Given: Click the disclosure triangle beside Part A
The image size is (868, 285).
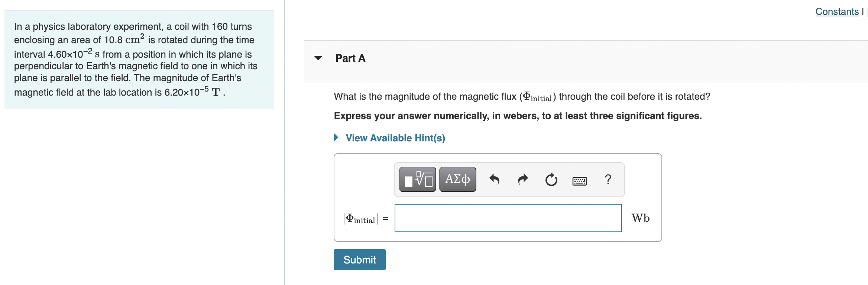Looking at the screenshot, I should (x=318, y=58).
